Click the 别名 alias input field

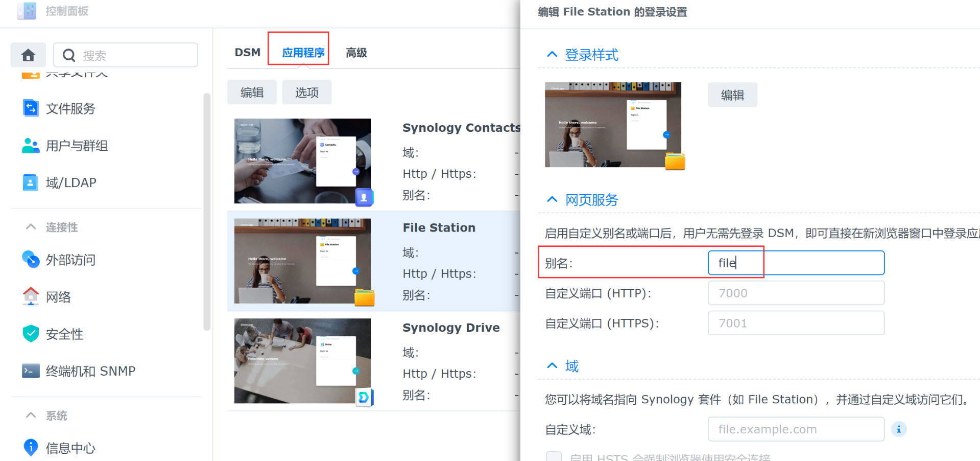pos(796,263)
